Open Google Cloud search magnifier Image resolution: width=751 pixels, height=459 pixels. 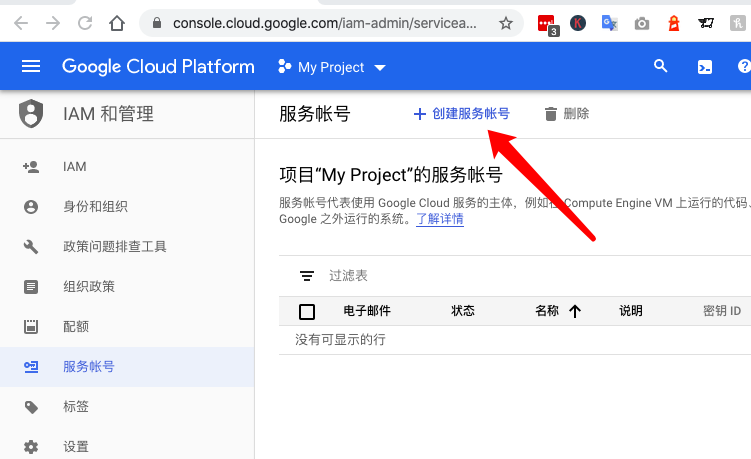coord(660,66)
